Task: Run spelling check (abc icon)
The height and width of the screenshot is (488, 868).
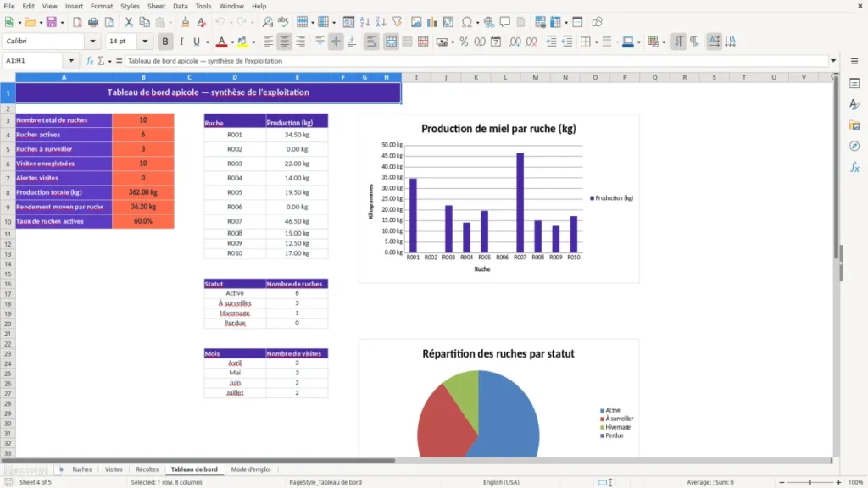Action: (x=283, y=22)
